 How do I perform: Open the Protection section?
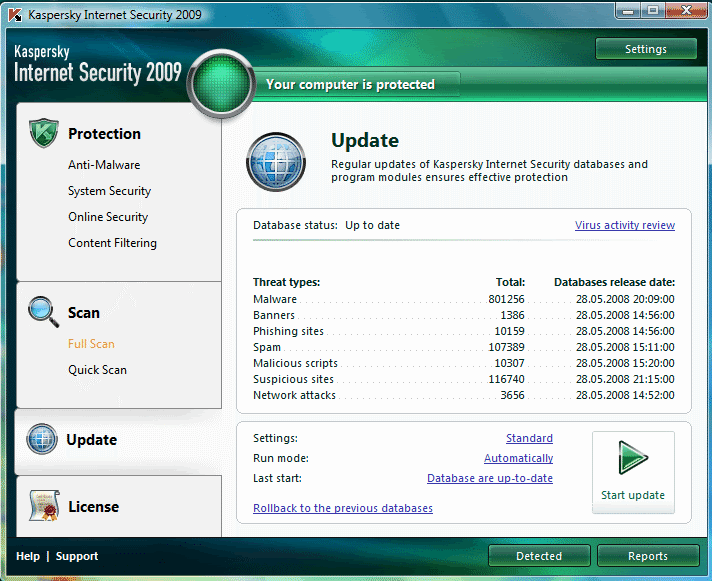[x=104, y=134]
